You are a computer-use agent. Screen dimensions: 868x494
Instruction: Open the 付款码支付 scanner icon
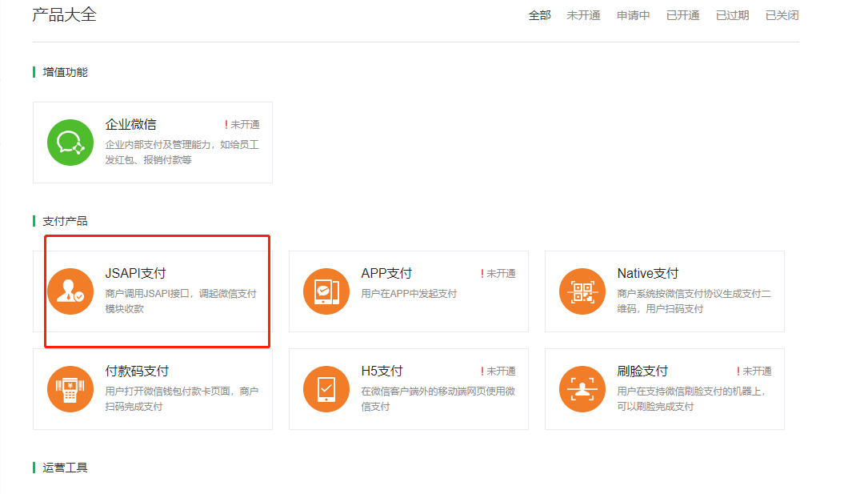pos(70,389)
